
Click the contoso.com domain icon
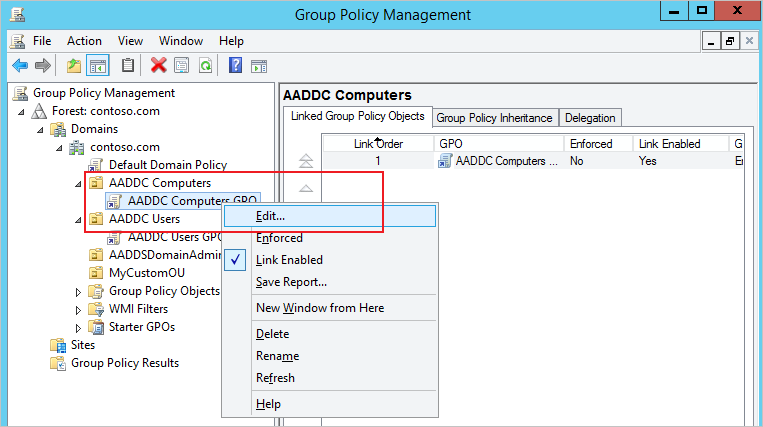(x=76, y=147)
